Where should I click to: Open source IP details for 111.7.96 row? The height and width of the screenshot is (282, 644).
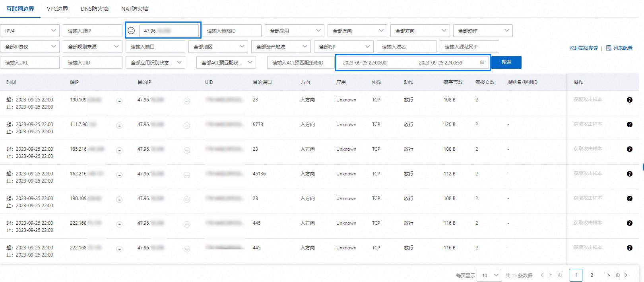click(119, 126)
